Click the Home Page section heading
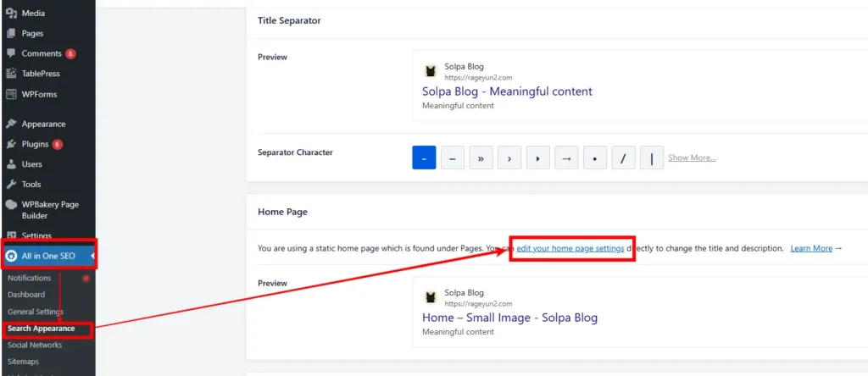This screenshot has width=868, height=376. coord(282,212)
